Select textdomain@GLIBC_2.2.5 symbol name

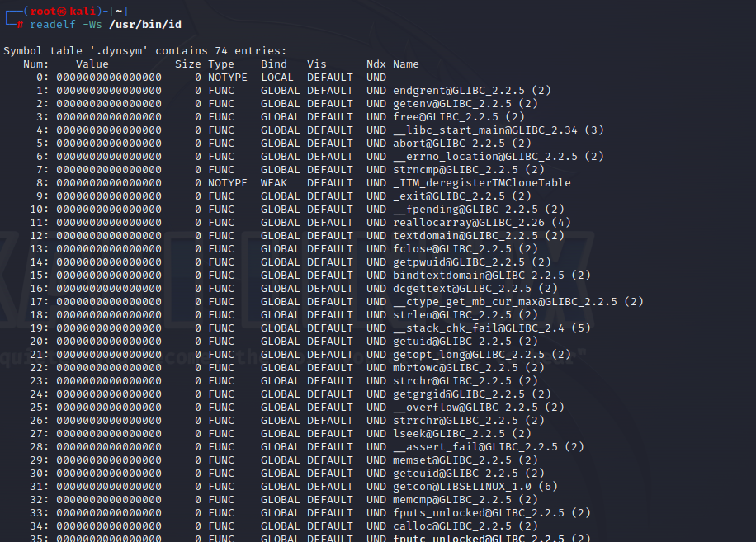click(x=465, y=236)
